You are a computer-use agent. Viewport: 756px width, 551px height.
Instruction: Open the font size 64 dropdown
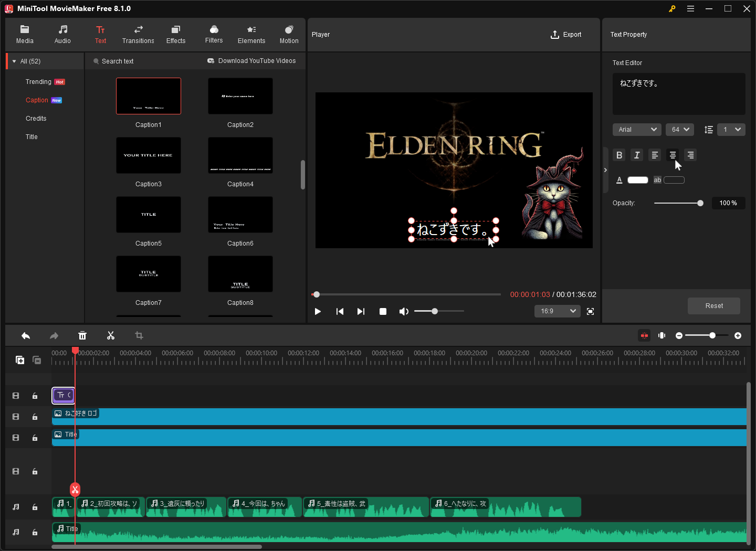(680, 130)
